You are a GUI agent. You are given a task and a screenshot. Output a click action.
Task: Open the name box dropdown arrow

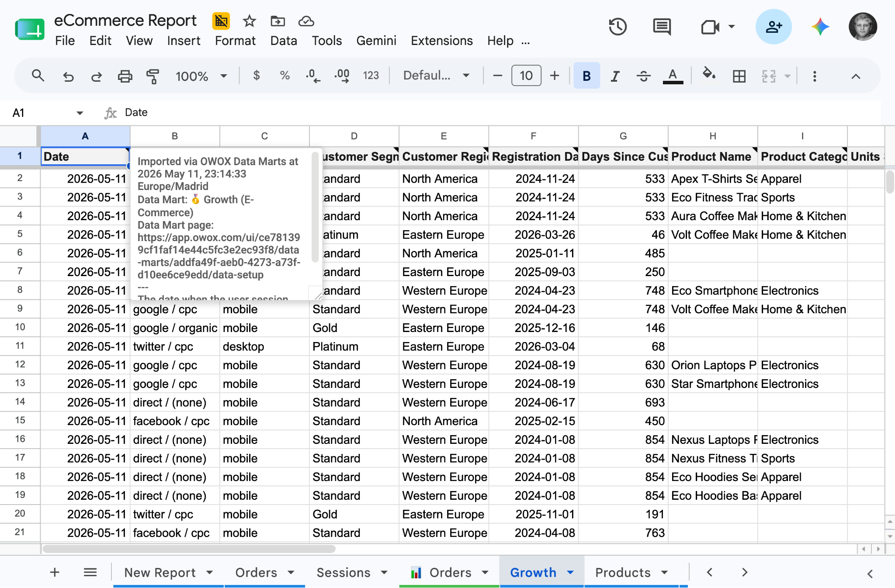tap(80, 113)
